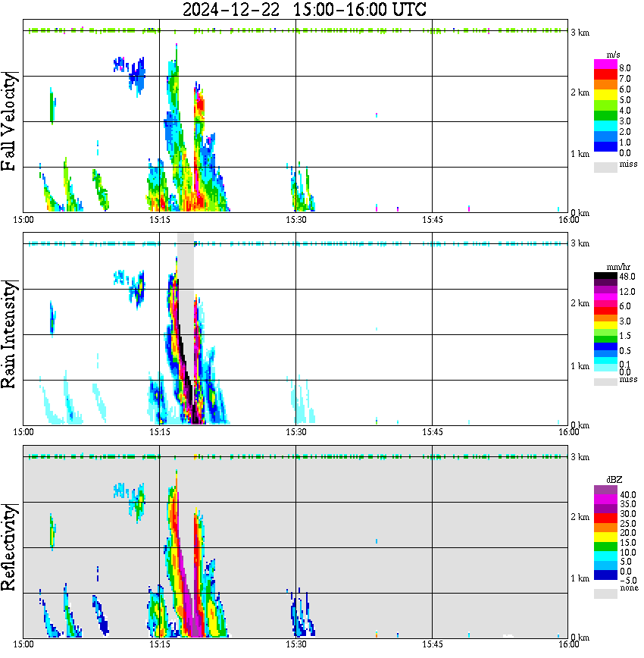The height and width of the screenshot is (658, 644).
Task: Pick the light green 1.5 mm/hr rain swatch
Action: tap(605, 333)
